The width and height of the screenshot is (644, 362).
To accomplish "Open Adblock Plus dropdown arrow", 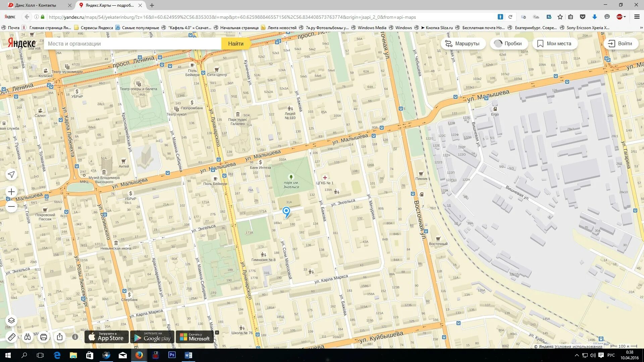I will [x=625, y=17].
